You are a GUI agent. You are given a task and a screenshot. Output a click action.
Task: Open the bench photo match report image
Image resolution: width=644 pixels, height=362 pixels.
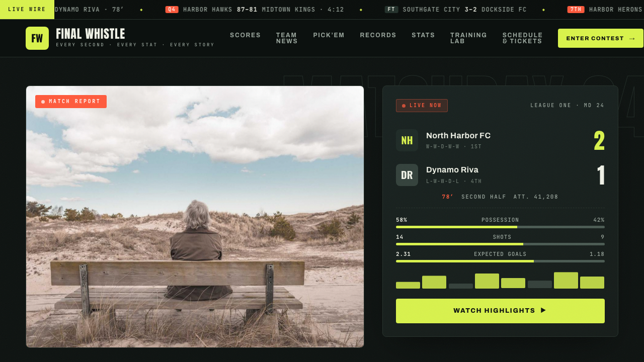click(x=195, y=217)
